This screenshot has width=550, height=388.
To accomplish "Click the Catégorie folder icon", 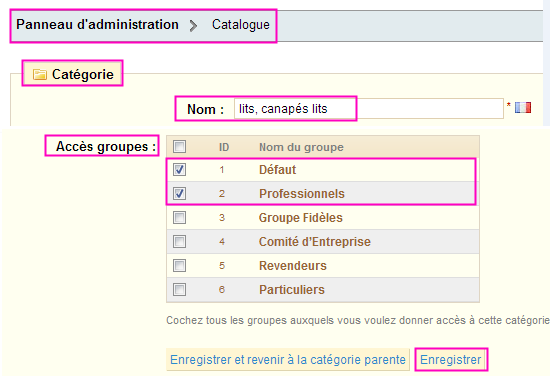I will [x=40, y=74].
